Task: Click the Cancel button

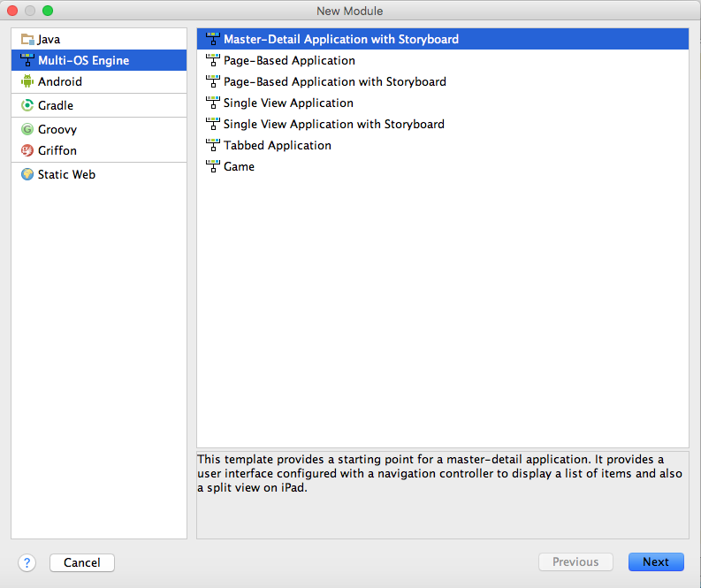Action: click(x=82, y=562)
